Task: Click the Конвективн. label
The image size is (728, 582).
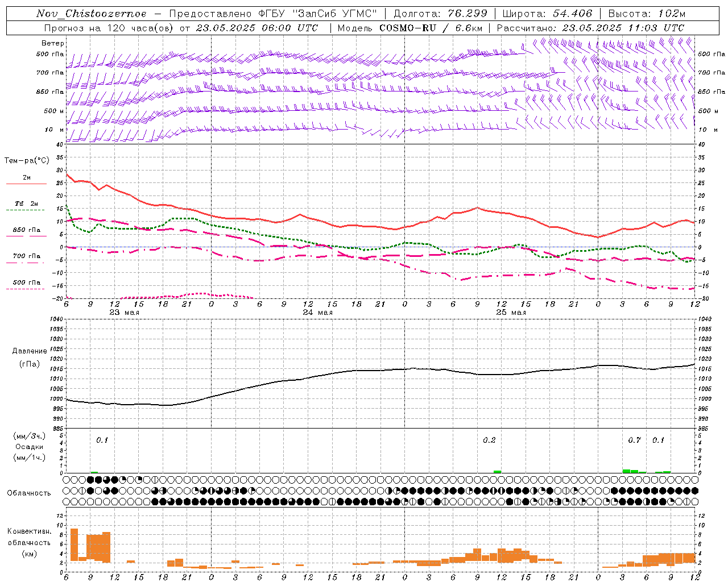Action: pos(30,531)
